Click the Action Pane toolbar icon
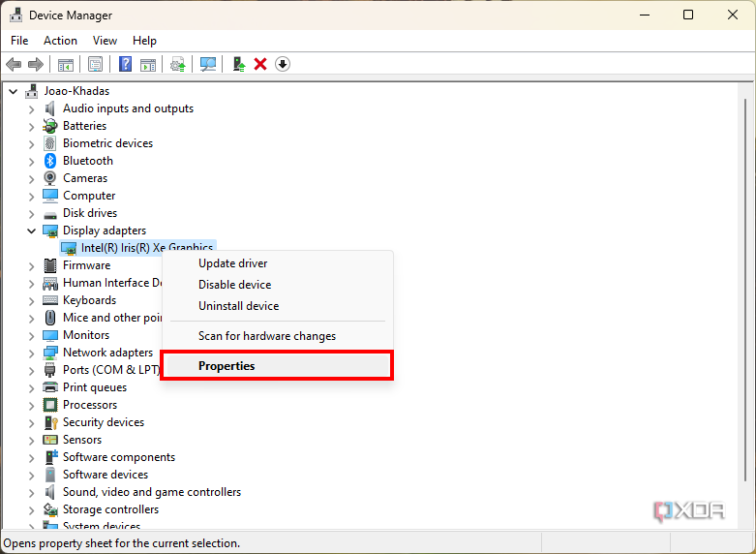The image size is (756, 554). pos(148,64)
